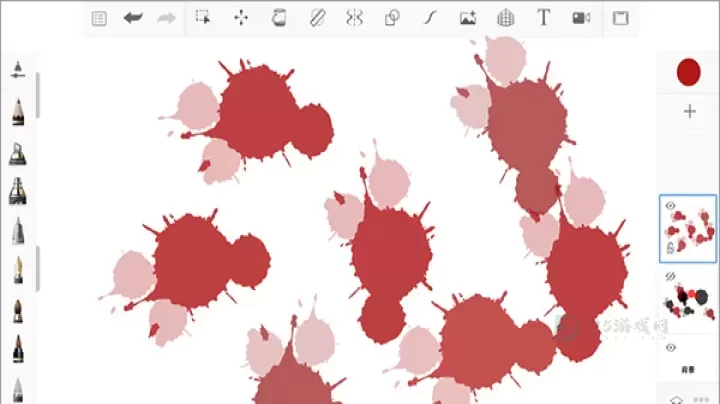Show the hidden black splatter layer
Screen dimensions: 720x404
670,276
